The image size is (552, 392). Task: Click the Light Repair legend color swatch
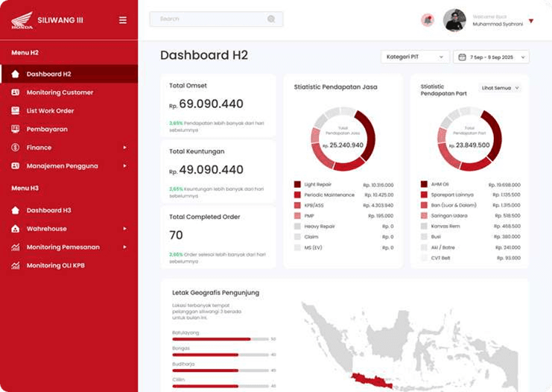[x=297, y=184]
